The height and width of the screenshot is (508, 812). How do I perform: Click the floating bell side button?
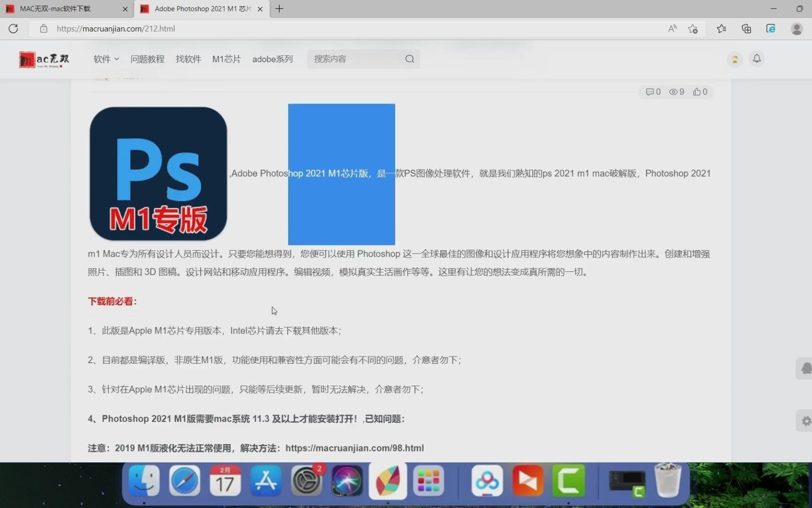[804, 368]
